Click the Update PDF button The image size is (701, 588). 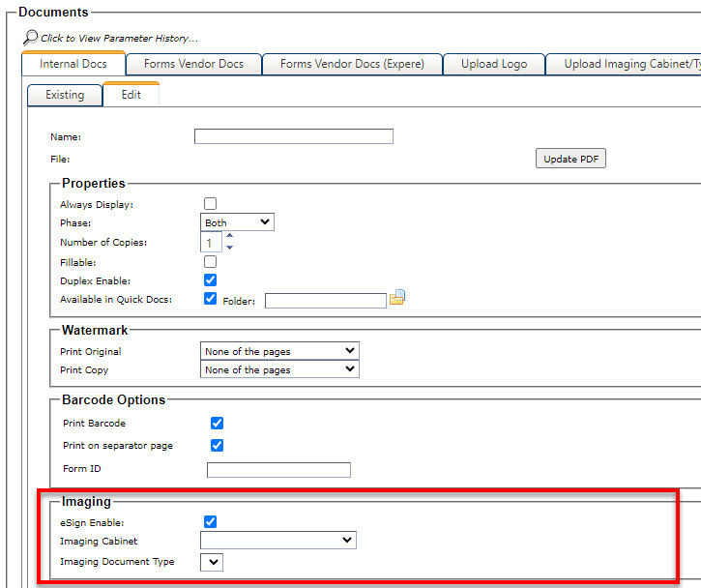tap(570, 159)
